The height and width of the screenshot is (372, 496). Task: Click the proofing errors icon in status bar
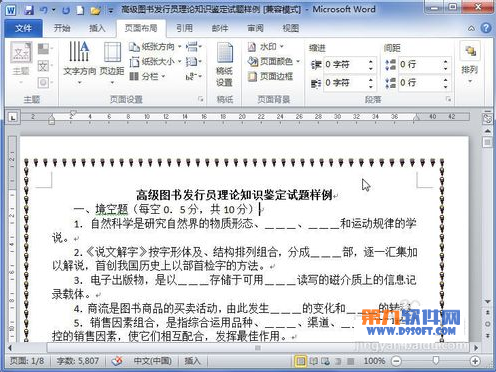117,361
